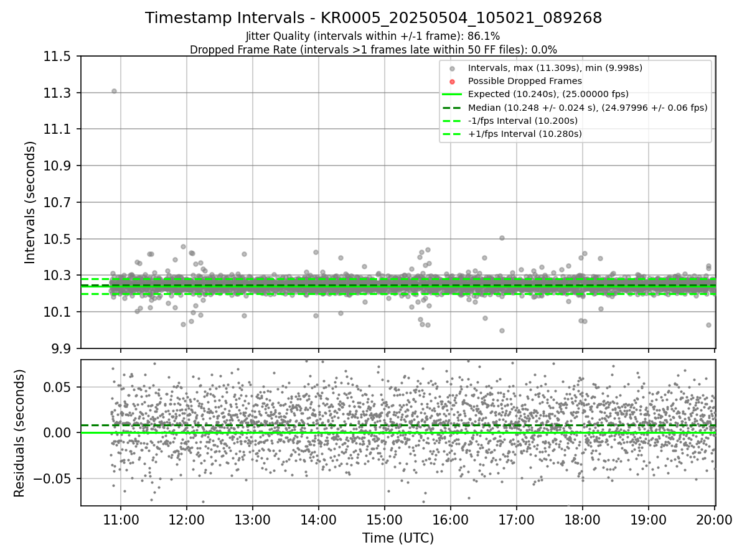Click the dark green dashed sample for Median

tap(453, 108)
